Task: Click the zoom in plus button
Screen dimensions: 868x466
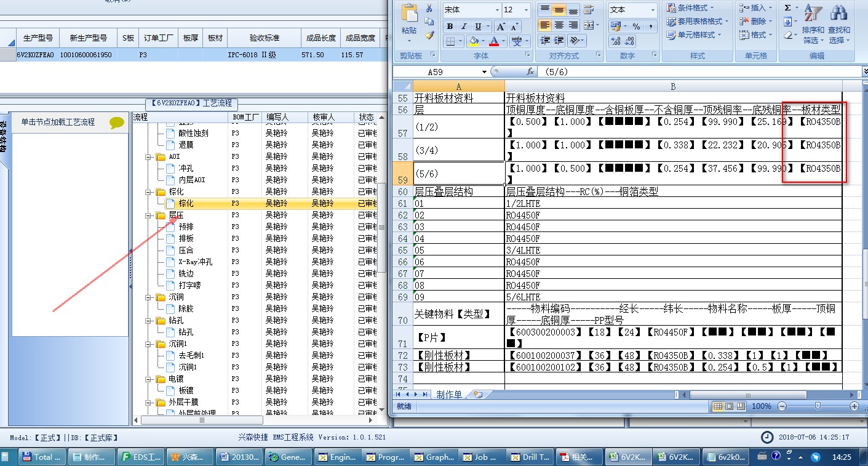Action: click(854, 406)
